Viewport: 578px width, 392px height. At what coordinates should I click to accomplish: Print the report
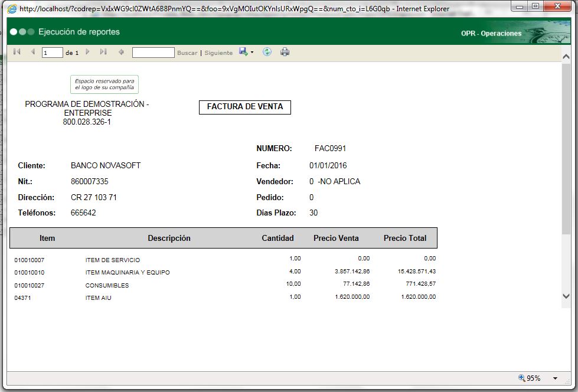tap(285, 52)
